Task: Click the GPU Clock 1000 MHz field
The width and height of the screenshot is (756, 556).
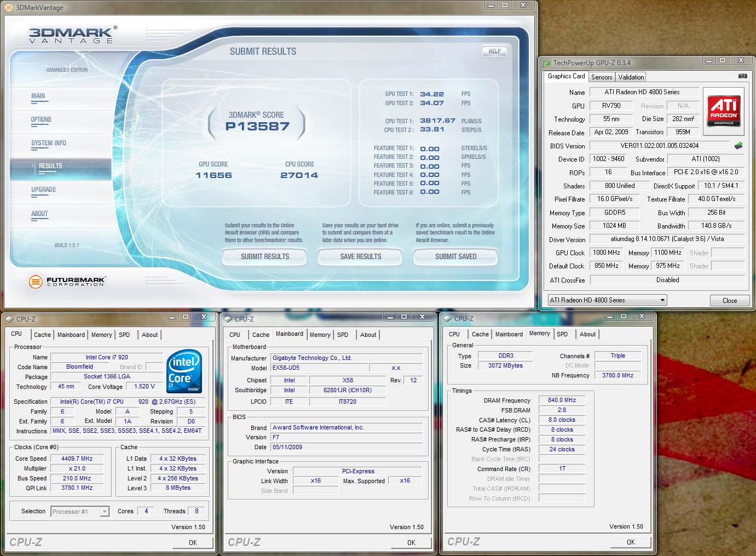Action: (607, 253)
